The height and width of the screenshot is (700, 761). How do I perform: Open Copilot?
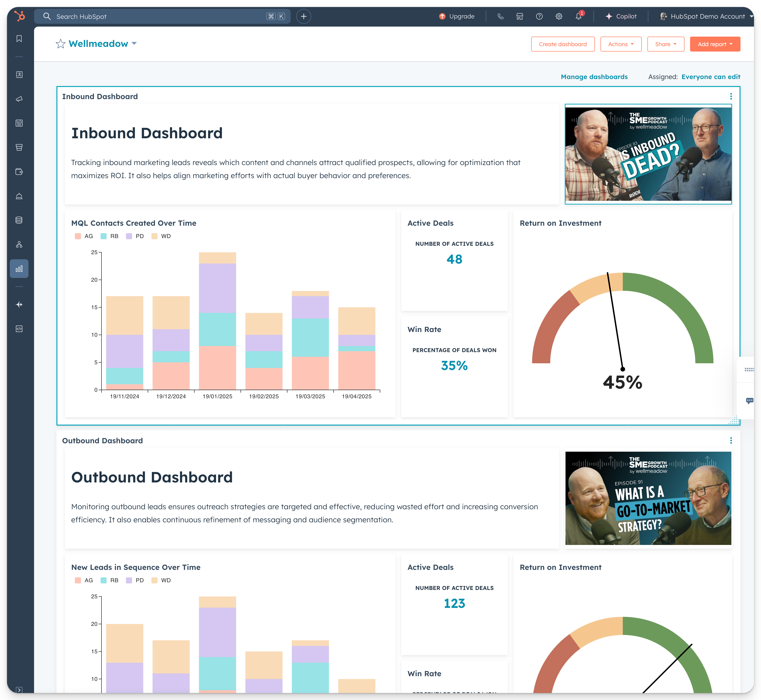click(x=621, y=16)
